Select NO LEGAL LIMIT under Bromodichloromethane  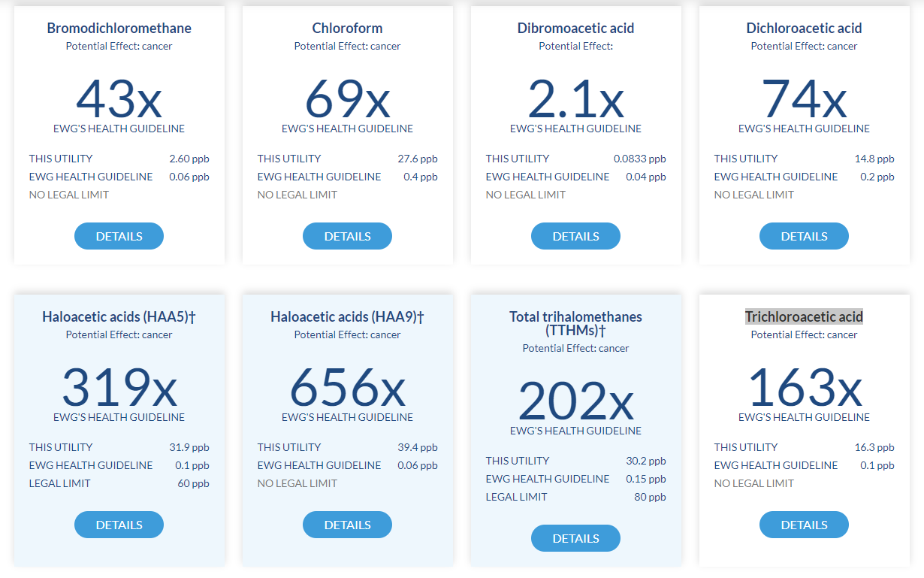pyautogui.click(x=69, y=195)
